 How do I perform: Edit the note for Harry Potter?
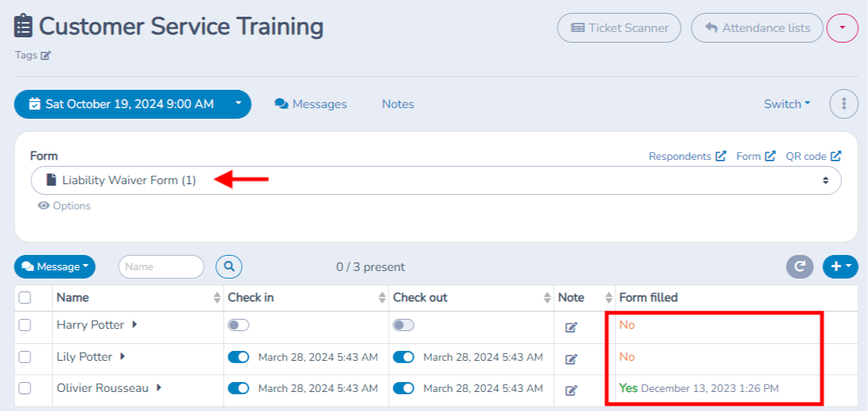tap(571, 327)
